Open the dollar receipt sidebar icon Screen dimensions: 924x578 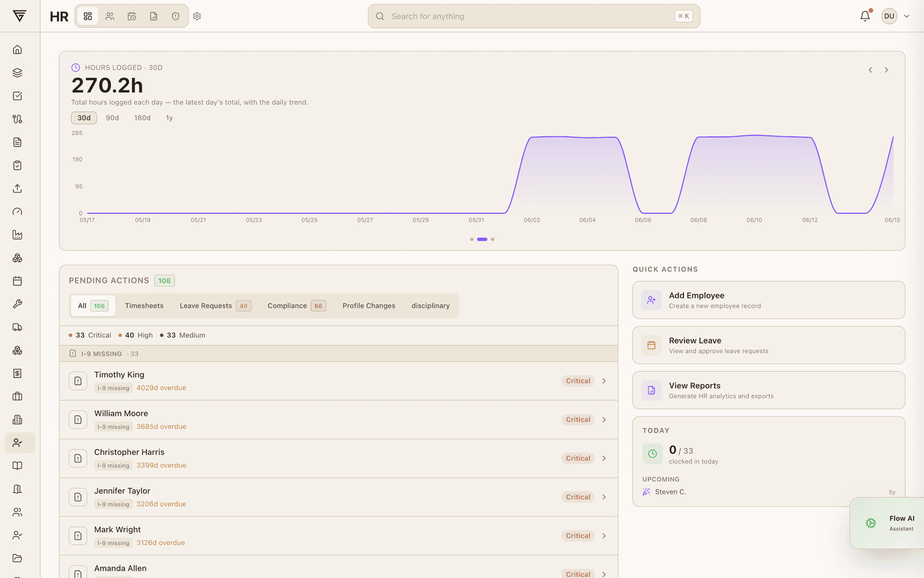coord(17,373)
